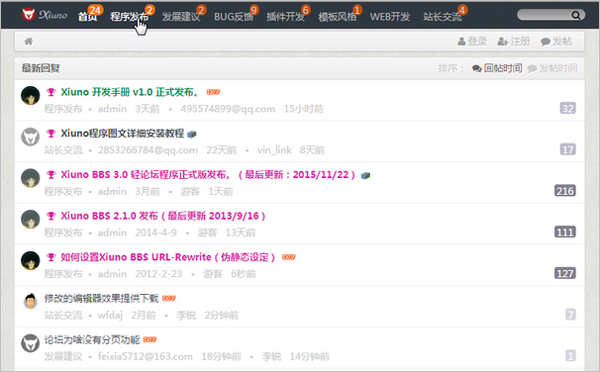Go to the 发展建议 forum section
600x372 pixels.
pos(181,17)
